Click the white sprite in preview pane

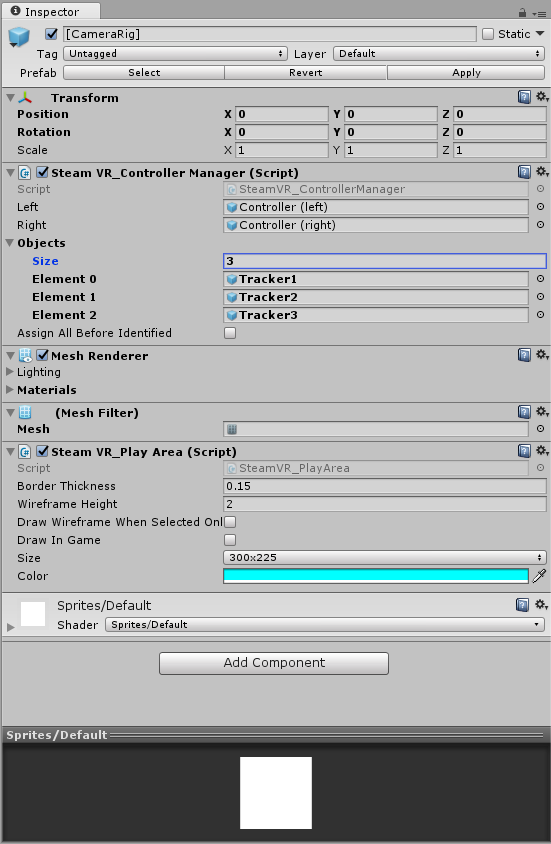[x=276, y=793]
